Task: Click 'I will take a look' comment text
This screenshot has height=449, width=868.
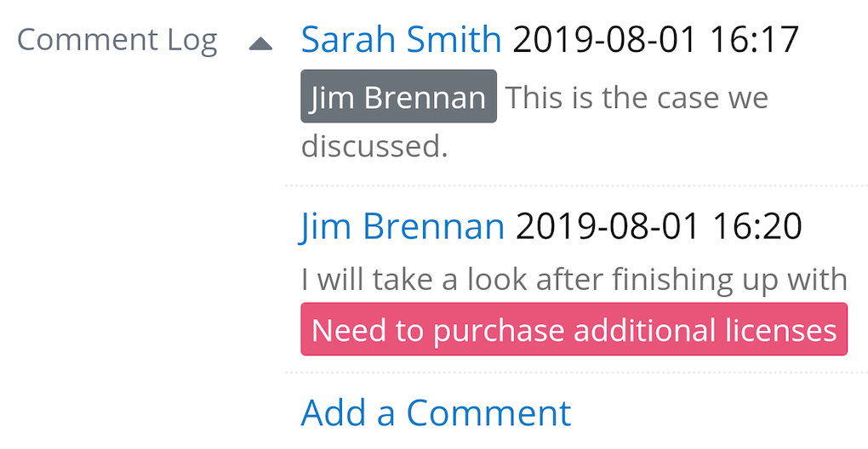Action: pos(408,279)
